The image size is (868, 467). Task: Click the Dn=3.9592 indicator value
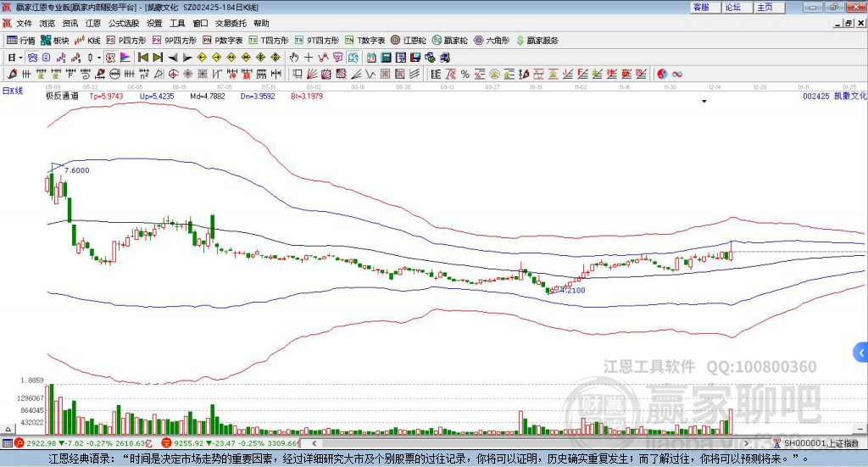(258, 96)
